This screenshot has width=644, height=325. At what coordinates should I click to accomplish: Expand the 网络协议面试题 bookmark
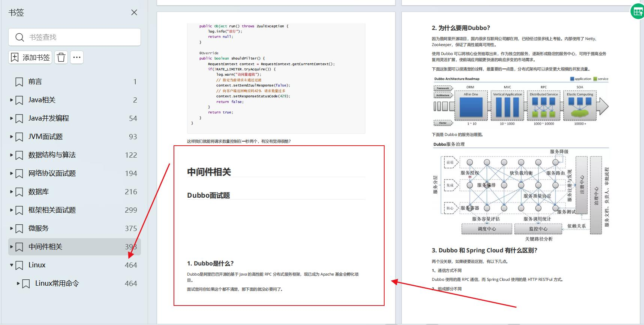[x=12, y=173]
